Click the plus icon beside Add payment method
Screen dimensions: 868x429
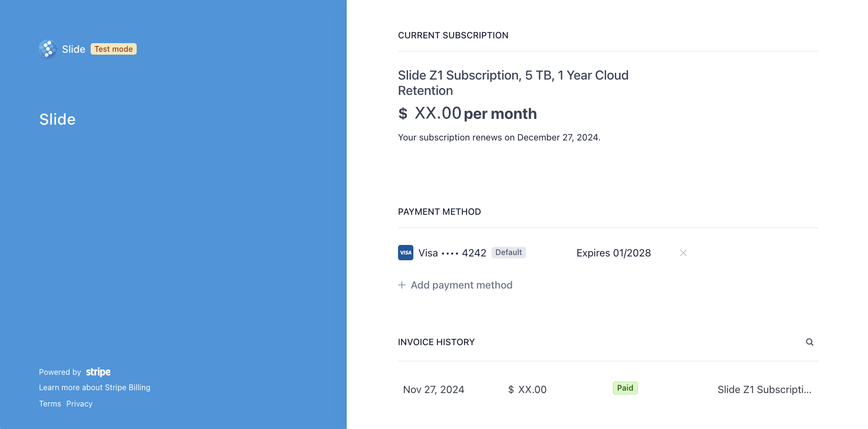tap(402, 285)
